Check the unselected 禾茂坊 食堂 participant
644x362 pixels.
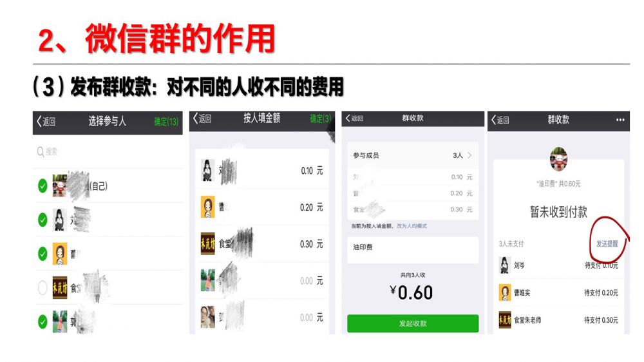[x=43, y=288]
